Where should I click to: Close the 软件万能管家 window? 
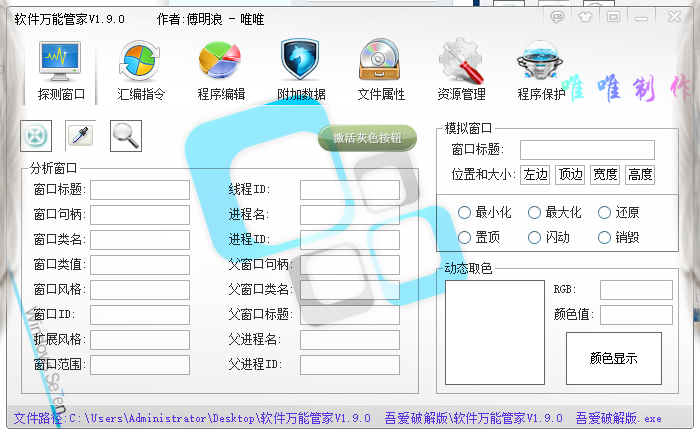tap(674, 17)
